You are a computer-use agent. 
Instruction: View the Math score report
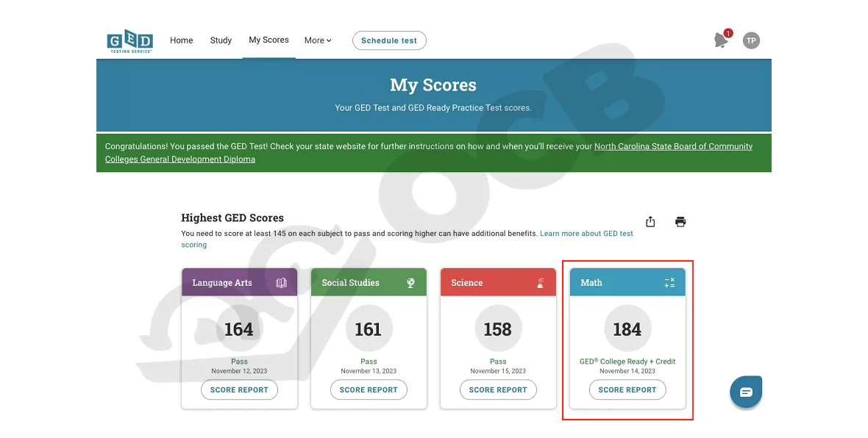click(627, 389)
